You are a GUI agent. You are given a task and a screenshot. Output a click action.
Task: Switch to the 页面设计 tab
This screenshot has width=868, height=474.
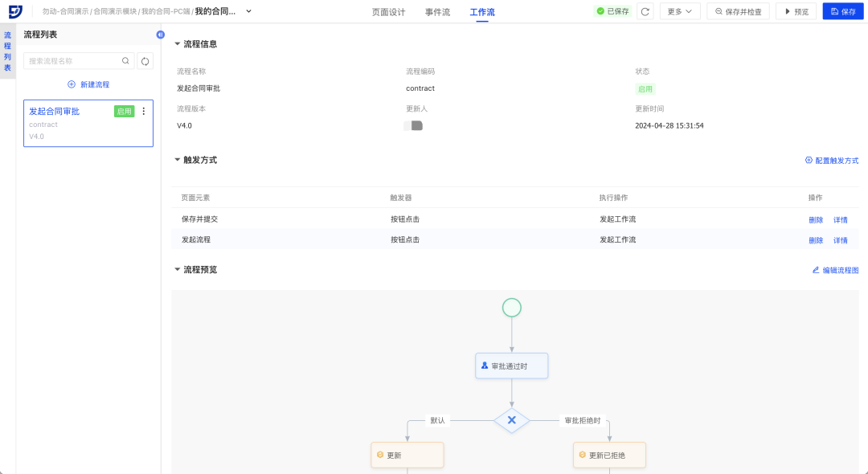[388, 12]
